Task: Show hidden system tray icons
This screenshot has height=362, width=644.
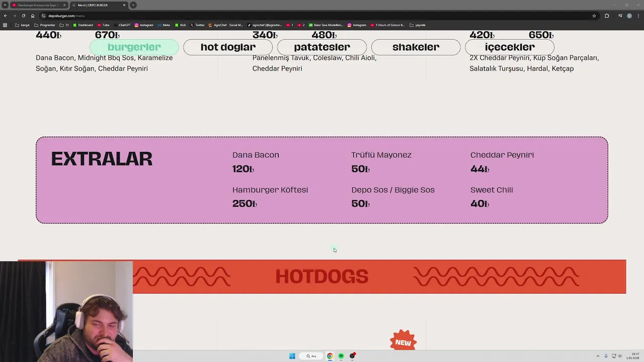Action: (598, 356)
